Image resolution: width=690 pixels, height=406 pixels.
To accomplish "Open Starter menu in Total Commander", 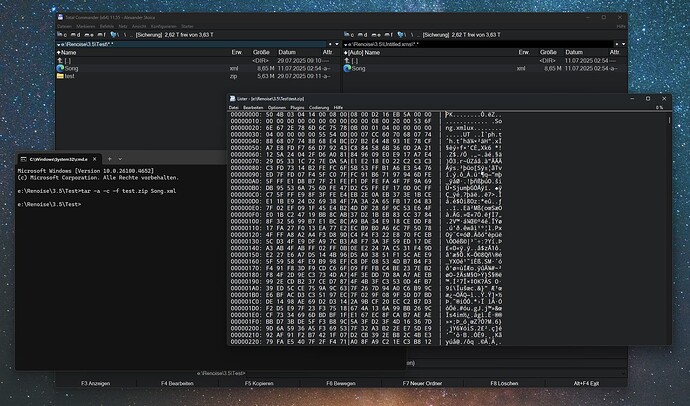I will click(x=187, y=26).
